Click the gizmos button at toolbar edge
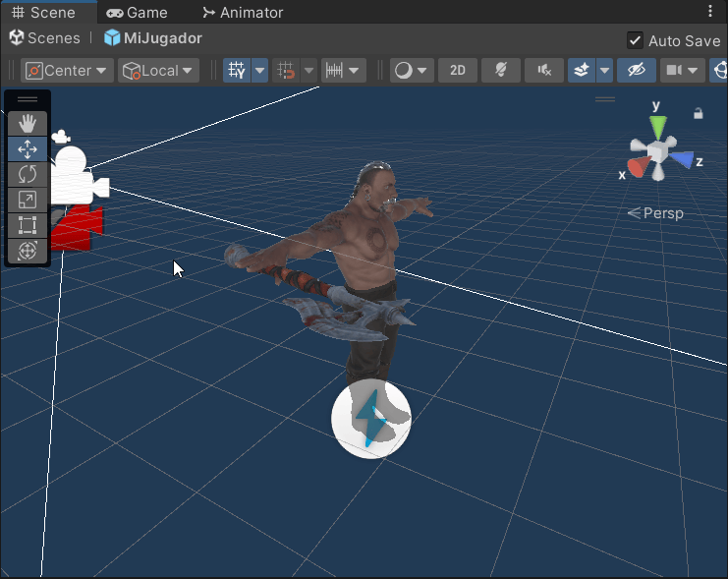Viewport: 728px width, 579px height. tap(719, 71)
